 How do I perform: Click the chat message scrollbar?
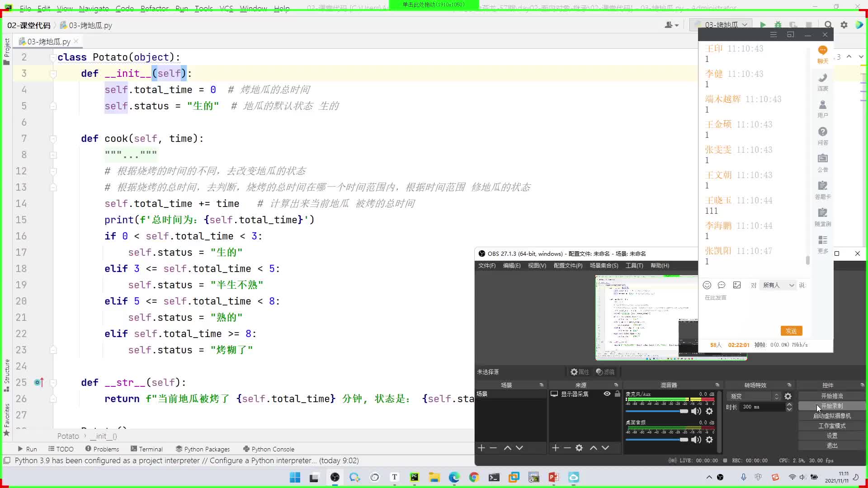tap(807, 260)
